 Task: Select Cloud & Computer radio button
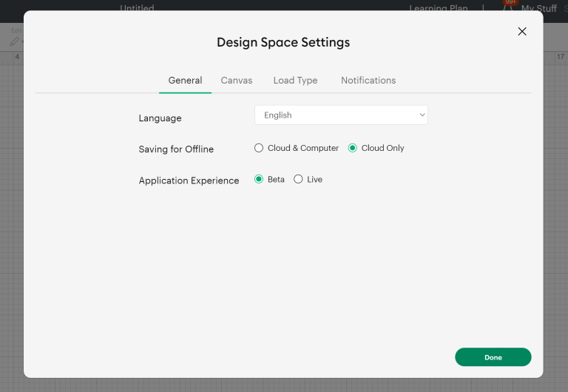(259, 148)
